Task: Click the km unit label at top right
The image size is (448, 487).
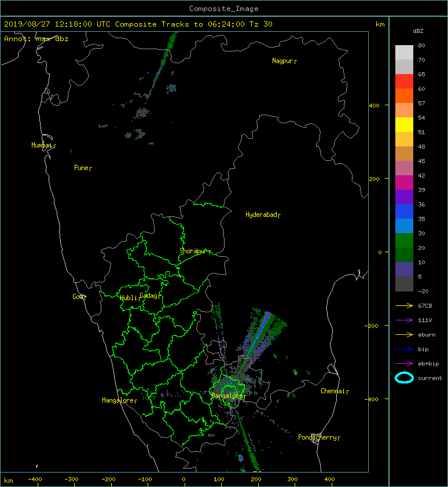Action: pos(380,24)
